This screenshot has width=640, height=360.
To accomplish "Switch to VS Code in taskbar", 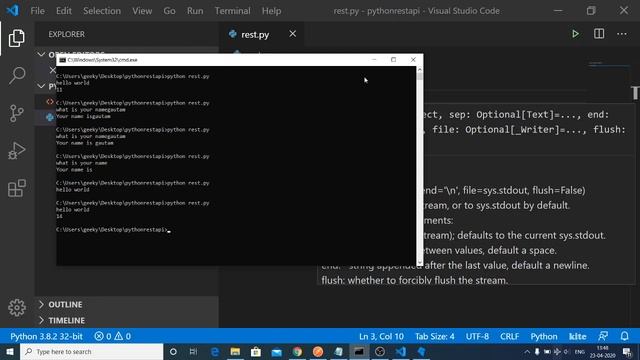I will click(401, 351).
